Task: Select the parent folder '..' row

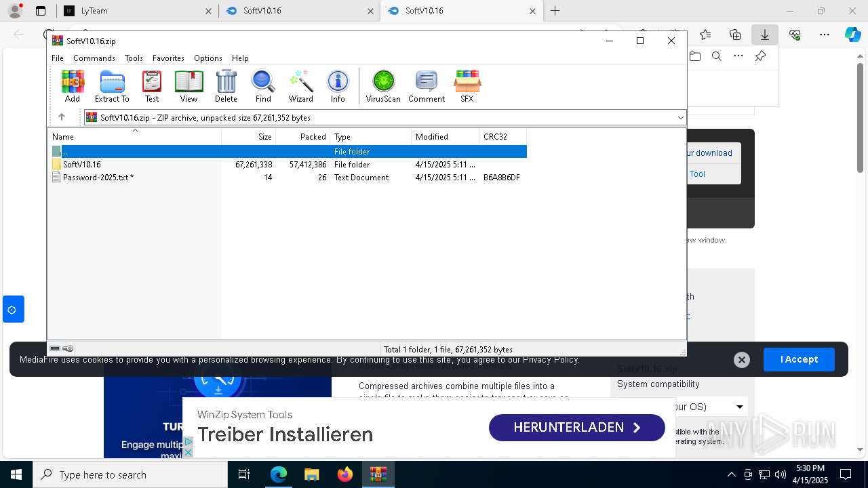Action: [x=288, y=152]
